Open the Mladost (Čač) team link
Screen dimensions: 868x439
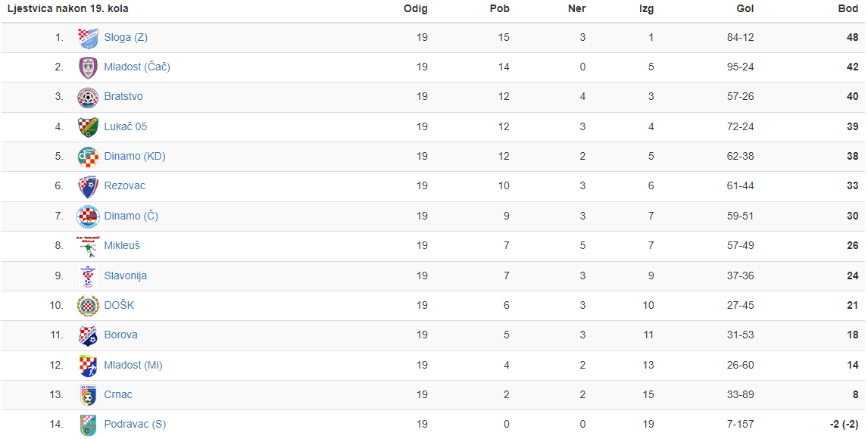click(x=137, y=67)
